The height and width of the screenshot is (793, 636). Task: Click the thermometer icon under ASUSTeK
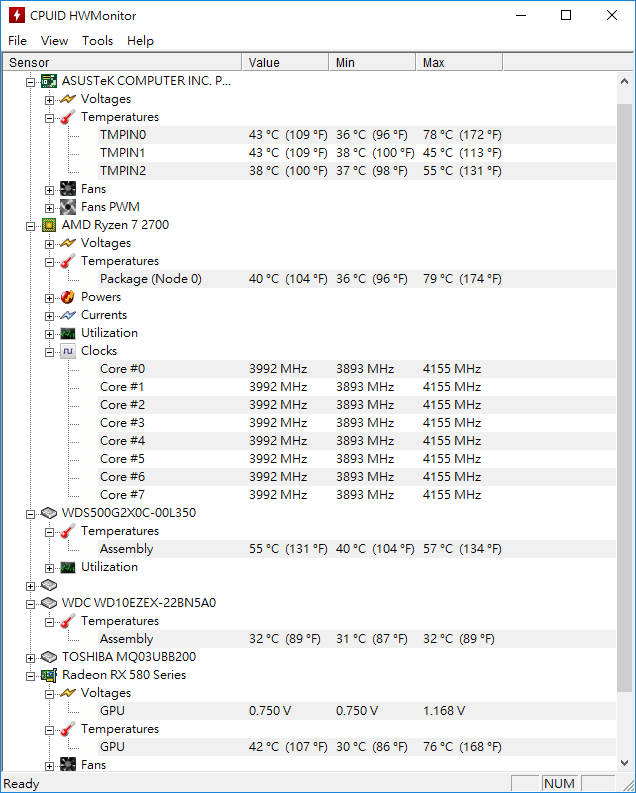point(68,117)
